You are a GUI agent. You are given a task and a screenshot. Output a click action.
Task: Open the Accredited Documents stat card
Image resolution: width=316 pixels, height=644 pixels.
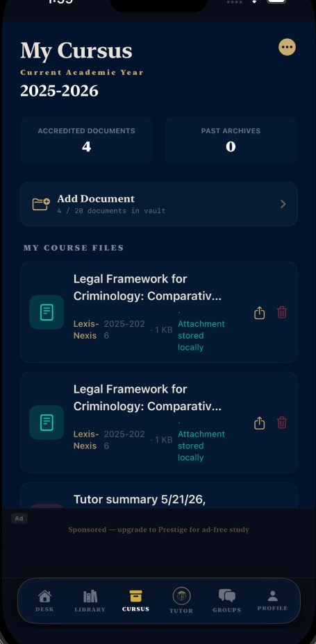pos(86,141)
